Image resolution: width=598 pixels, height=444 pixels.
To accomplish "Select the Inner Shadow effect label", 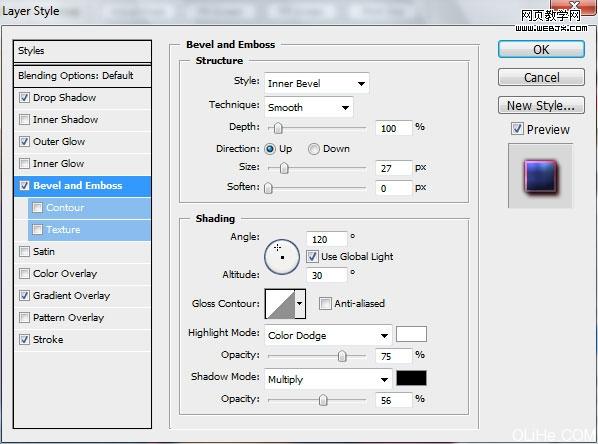I will click(x=65, y=120).
